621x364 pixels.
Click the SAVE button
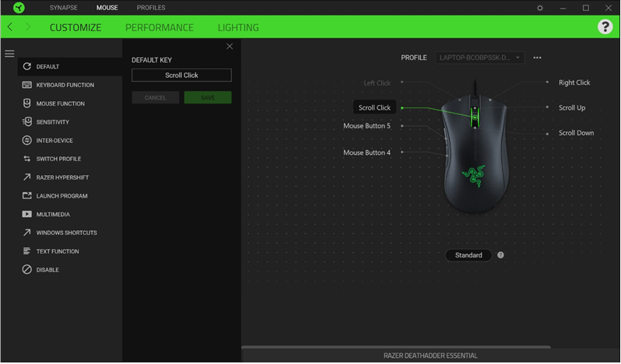[x=208, y=98]
